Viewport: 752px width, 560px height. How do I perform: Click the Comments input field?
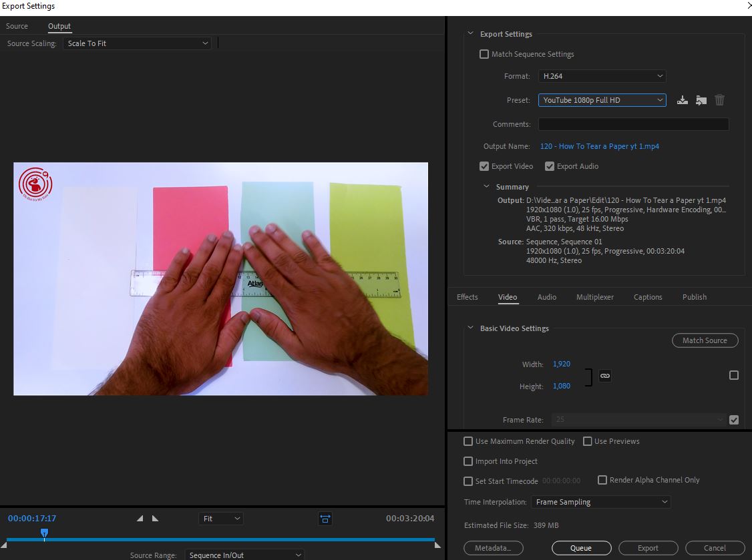pos(634,124)
